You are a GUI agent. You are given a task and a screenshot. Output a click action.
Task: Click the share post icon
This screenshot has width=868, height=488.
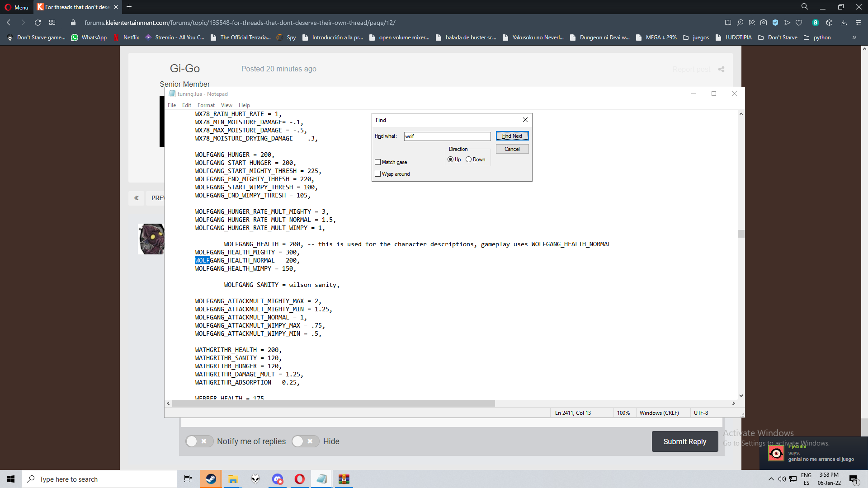click(x=722, y=69)
